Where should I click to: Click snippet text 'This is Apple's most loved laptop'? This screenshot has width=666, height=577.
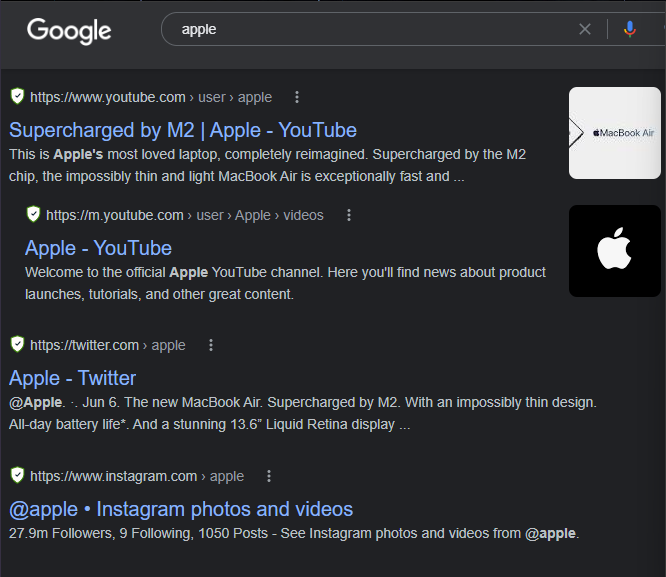(x=114, y=154)
